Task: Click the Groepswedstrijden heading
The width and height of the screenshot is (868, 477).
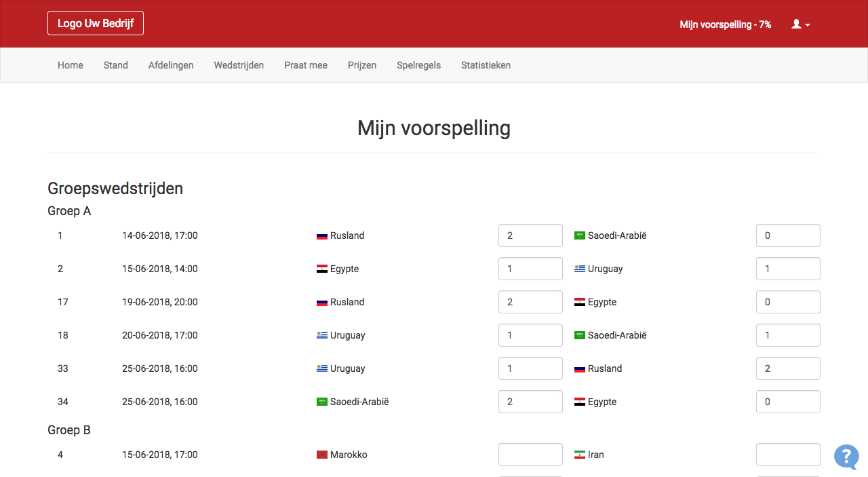Action: click(115, 188)
